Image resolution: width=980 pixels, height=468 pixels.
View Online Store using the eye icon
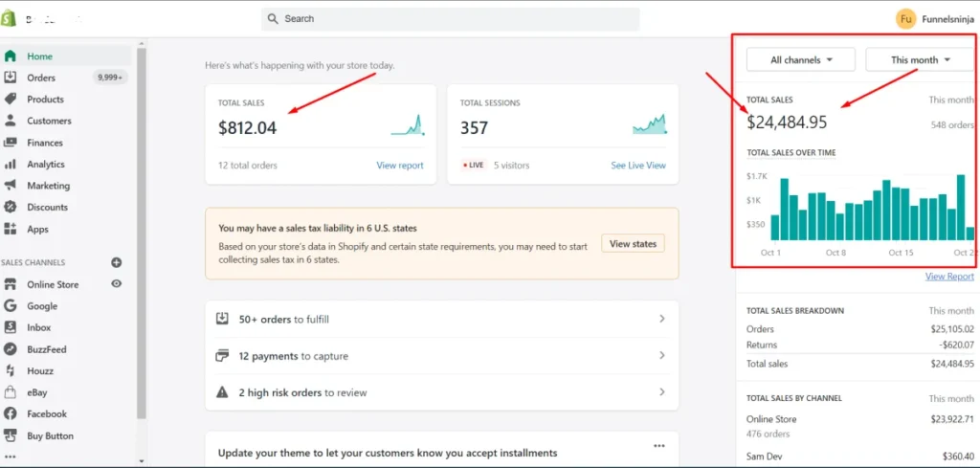(116, 283)
